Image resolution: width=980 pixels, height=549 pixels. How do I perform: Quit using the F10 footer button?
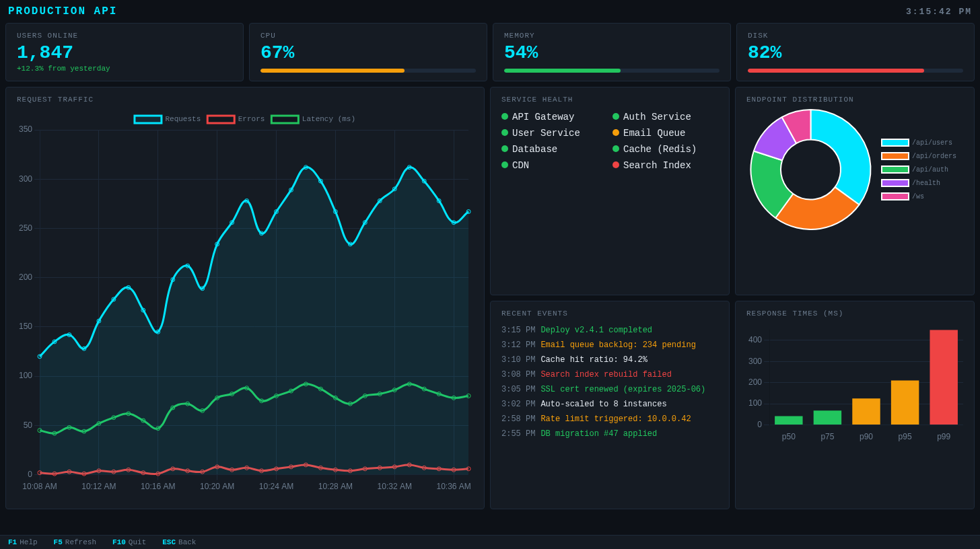[129, 542]
